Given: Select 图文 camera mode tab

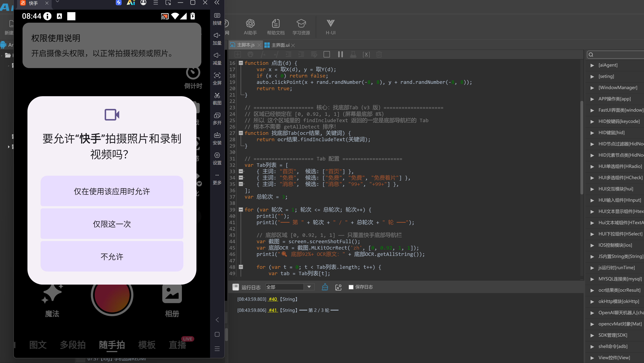Looking at the screenshot, I should [38, 345].
